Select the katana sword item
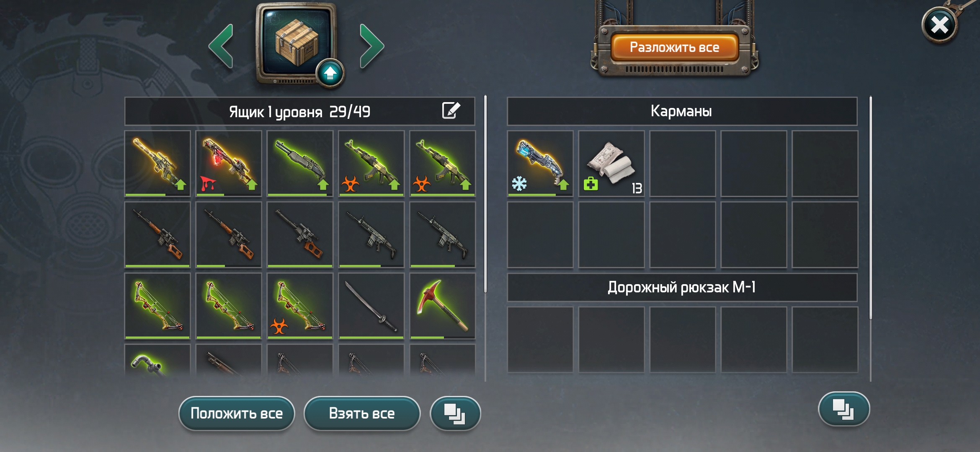 tap(371, 306)
